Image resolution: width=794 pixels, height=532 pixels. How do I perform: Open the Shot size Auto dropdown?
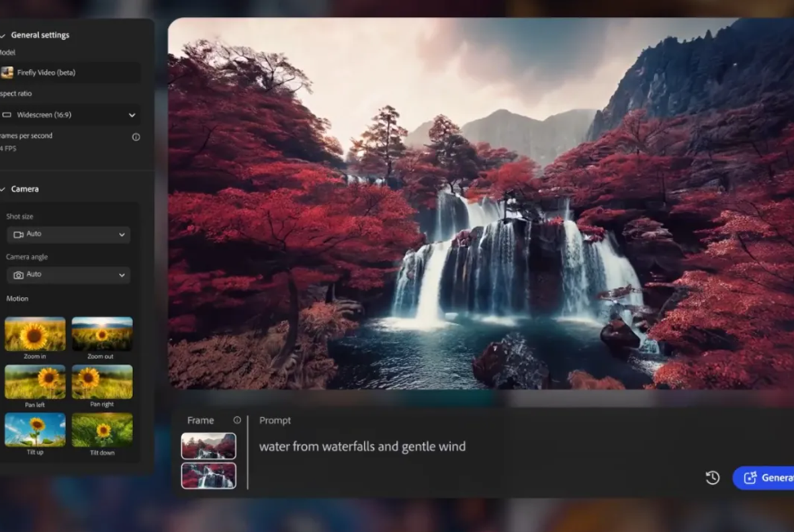pos(68,234)
